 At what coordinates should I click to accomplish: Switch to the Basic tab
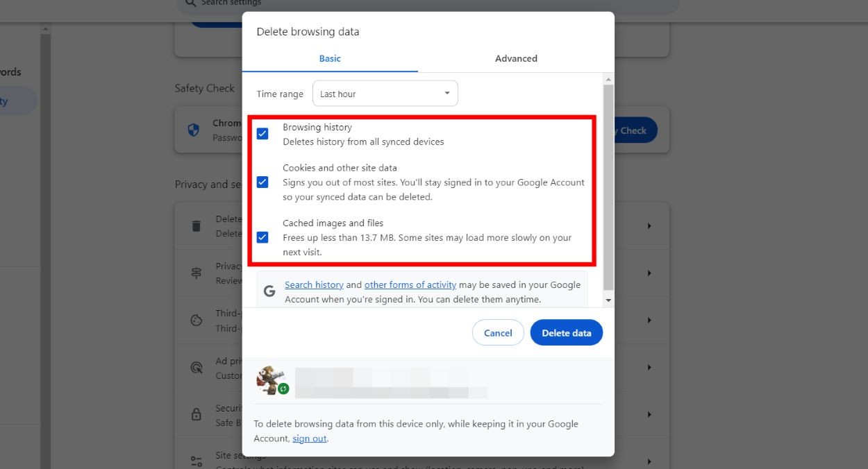[x=330, y=58]
